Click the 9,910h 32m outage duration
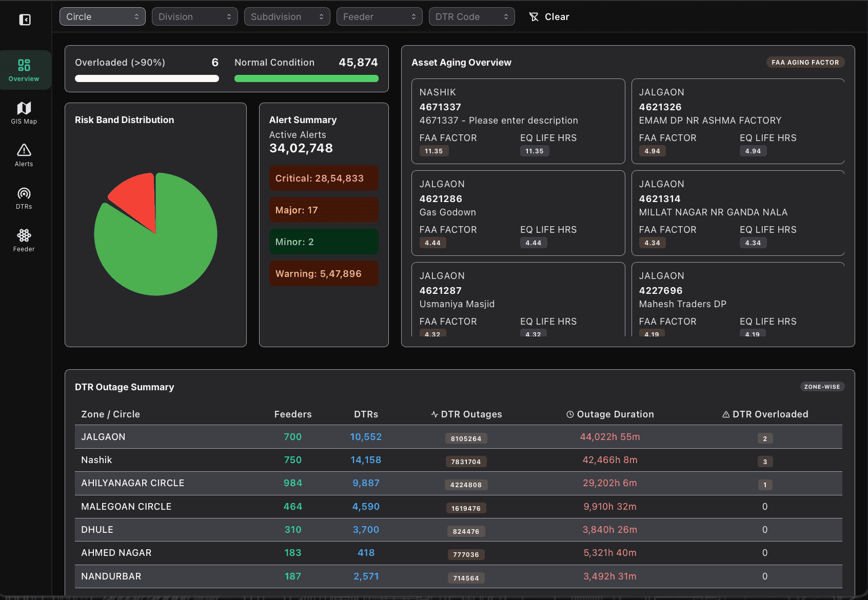868x600 pixels. pos(610,507)
